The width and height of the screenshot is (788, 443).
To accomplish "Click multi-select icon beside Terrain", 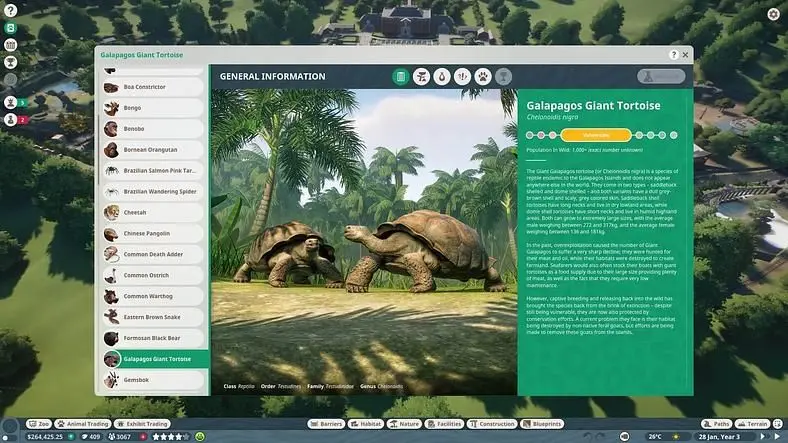I will click(777, 424).
